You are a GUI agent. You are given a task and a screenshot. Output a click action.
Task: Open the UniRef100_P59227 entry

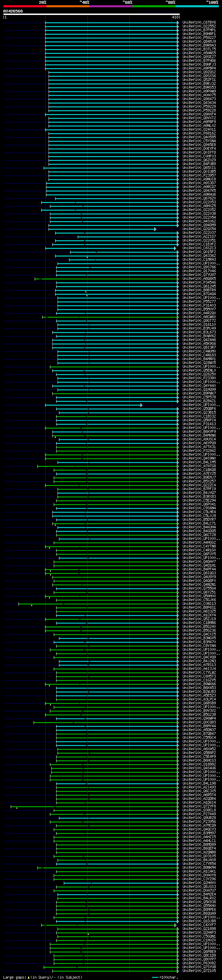(199, 38)
